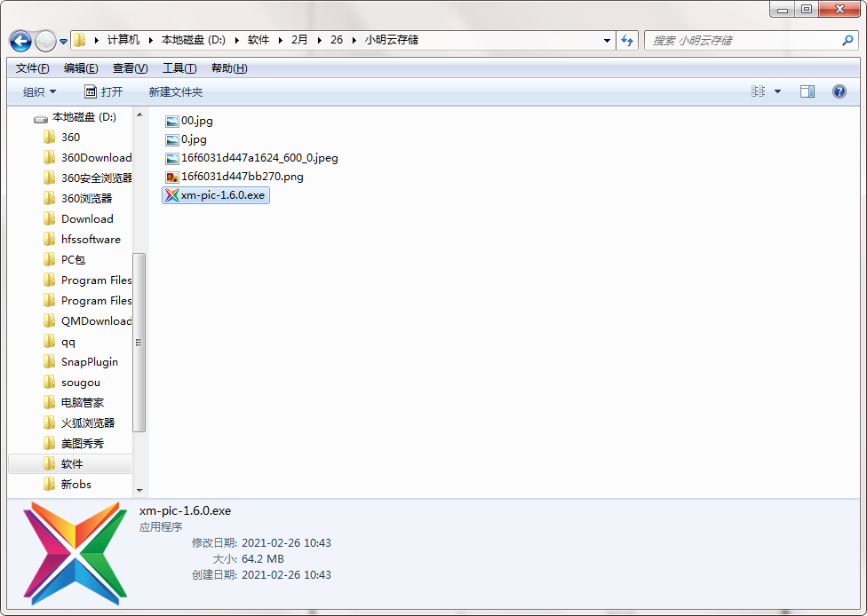Select the SnapPlugin folder
867x616 pixels.
click(81, 362)
